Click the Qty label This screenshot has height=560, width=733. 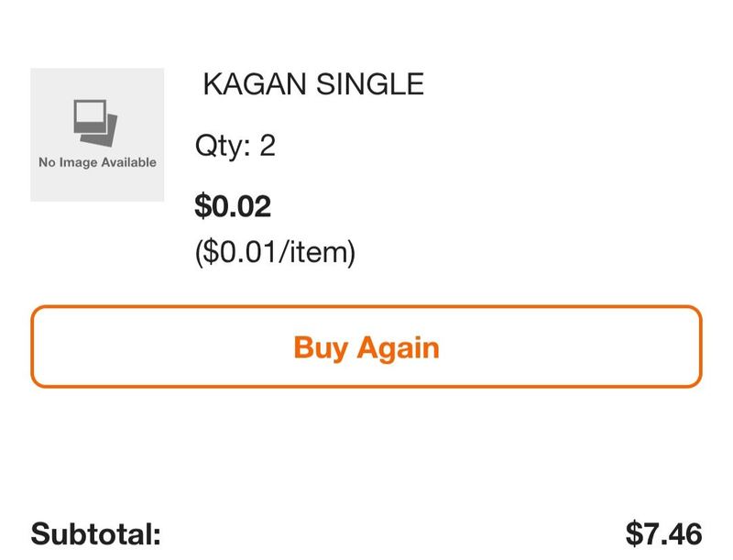point(223,146)
